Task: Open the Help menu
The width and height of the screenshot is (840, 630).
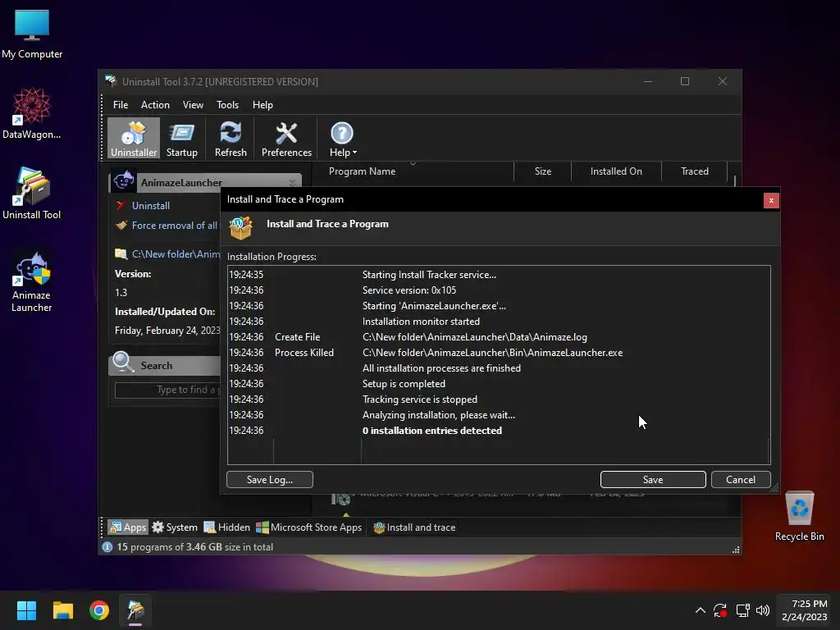Action: pos(262,105)
